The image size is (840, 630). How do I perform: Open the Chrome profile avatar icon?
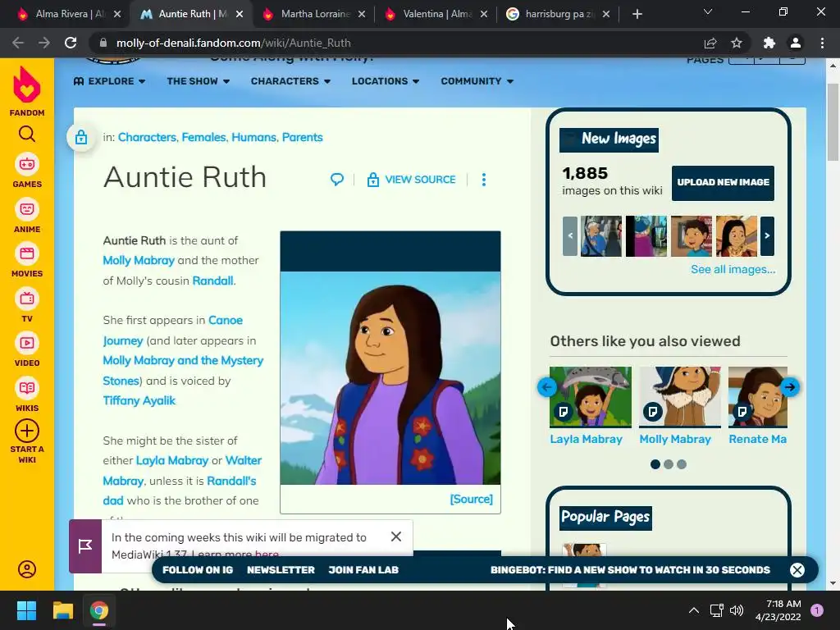pyautogui.click(x=796, y=43)
